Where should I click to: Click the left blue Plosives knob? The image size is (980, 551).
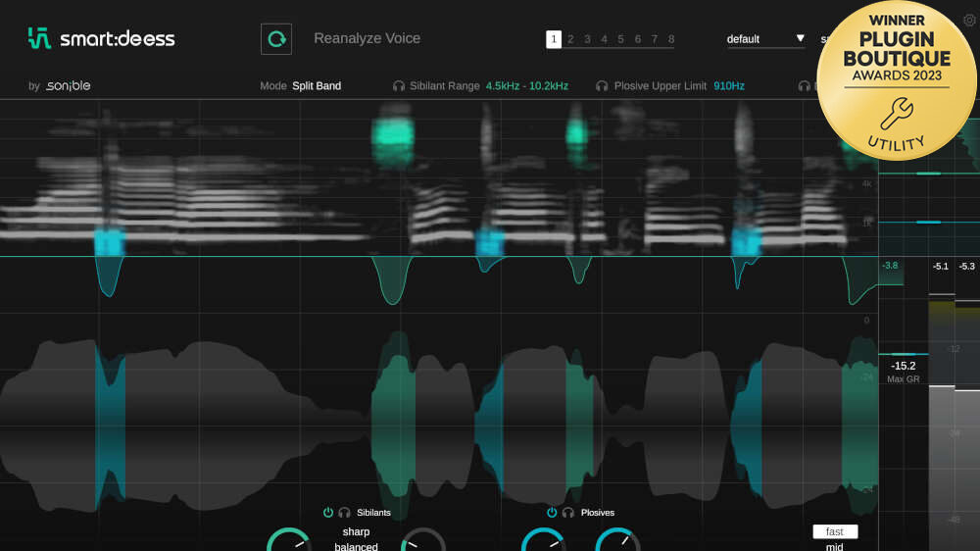[543, 540]
